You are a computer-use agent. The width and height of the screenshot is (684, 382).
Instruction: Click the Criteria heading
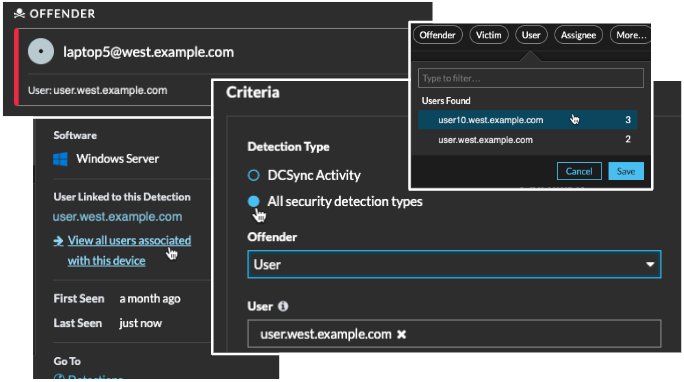click(x=253, y=92)
